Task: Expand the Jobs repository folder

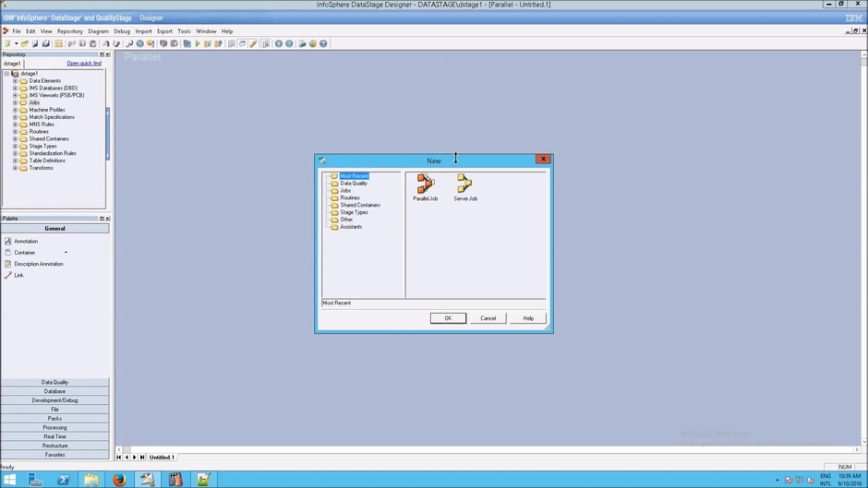Action: tap(15, 102)
